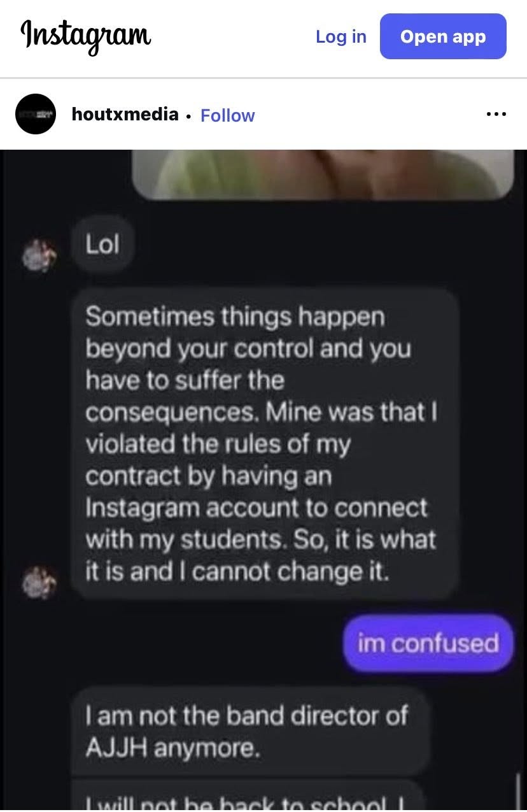The width and height of the screenshot is (527, 812).
Task: Click the purple 'im confused' message bubble
Action: tap(428, 644)
